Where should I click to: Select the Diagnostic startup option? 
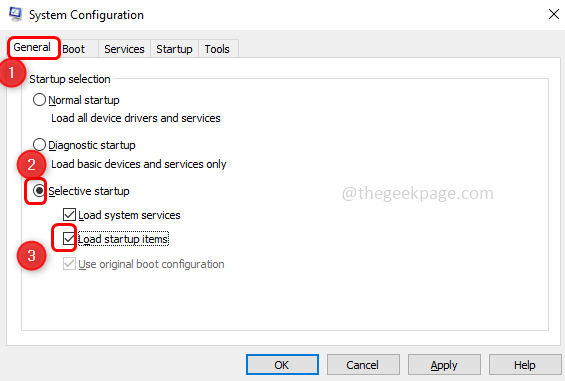coord(39,145)
